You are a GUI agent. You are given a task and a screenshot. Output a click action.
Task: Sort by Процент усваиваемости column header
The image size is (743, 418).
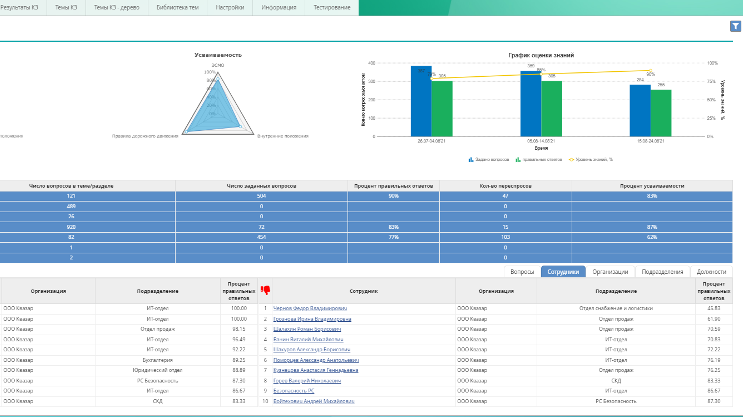[x=652, y=186]
